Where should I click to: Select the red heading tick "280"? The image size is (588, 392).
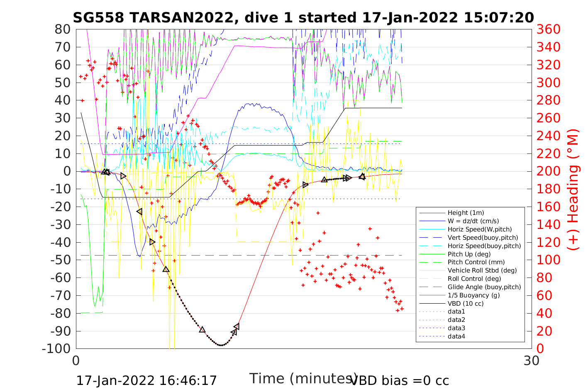pyautogui.click(x=549, y=100)
